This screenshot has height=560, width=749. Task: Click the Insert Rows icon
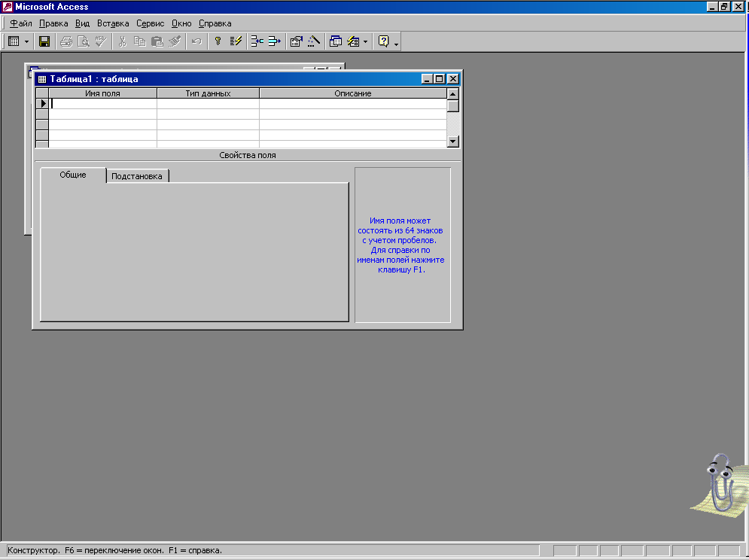click(257, 41)
